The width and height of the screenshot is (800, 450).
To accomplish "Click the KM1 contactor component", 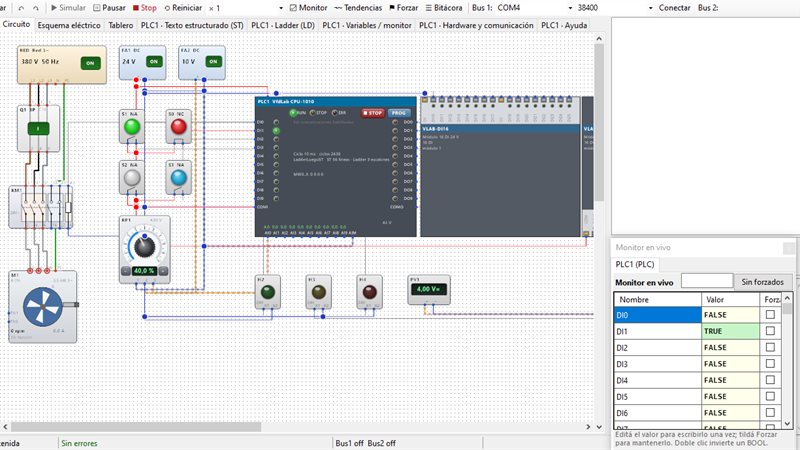I will (x=40, y=207).
